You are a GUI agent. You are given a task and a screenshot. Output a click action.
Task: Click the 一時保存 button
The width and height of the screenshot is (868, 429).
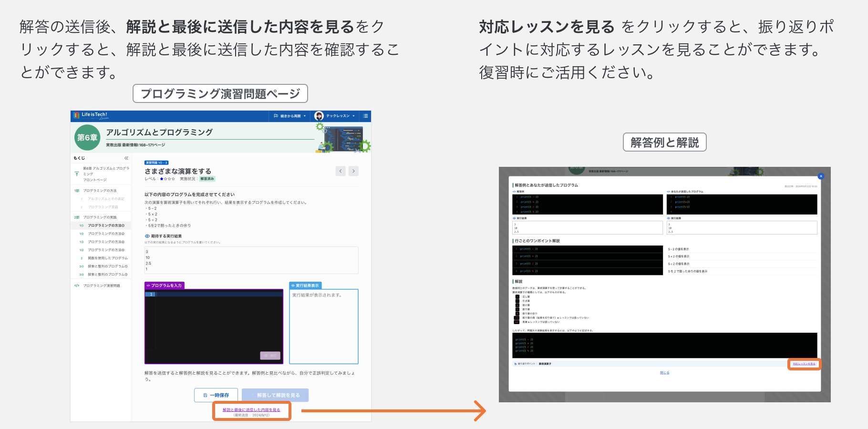[x=216, y=395]
